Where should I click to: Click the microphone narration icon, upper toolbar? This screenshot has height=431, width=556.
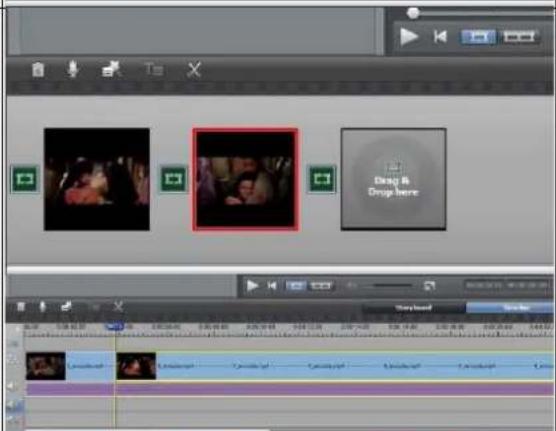pos(73,69)
